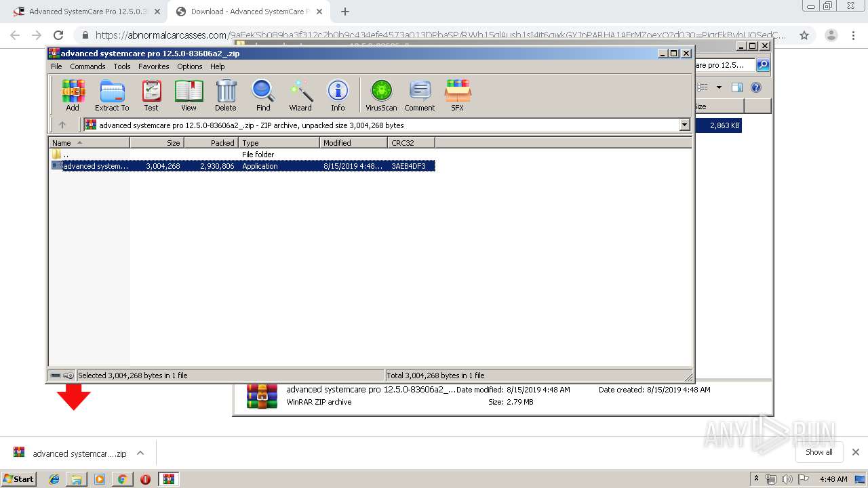This screenshot has height=488, width=868.
Task: Click Explorer search magnifier button
Action: [763, 65]
